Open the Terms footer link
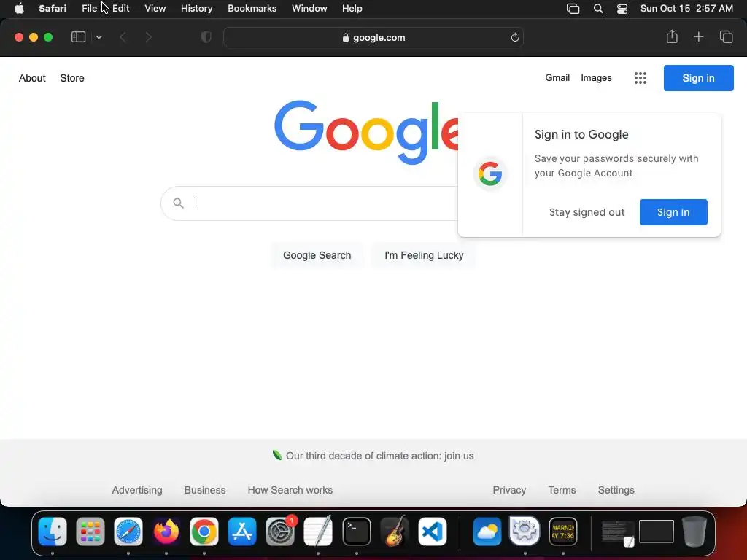The height and width of the screenshot is (560, 747). [562, 490]
